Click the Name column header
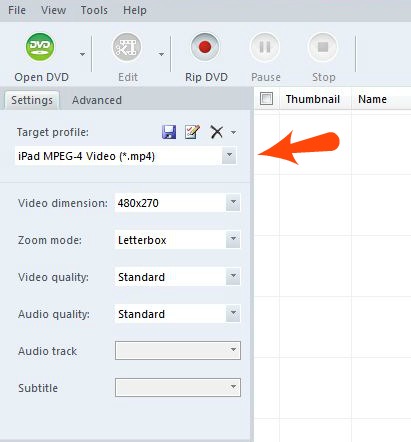 click(372, 99)
